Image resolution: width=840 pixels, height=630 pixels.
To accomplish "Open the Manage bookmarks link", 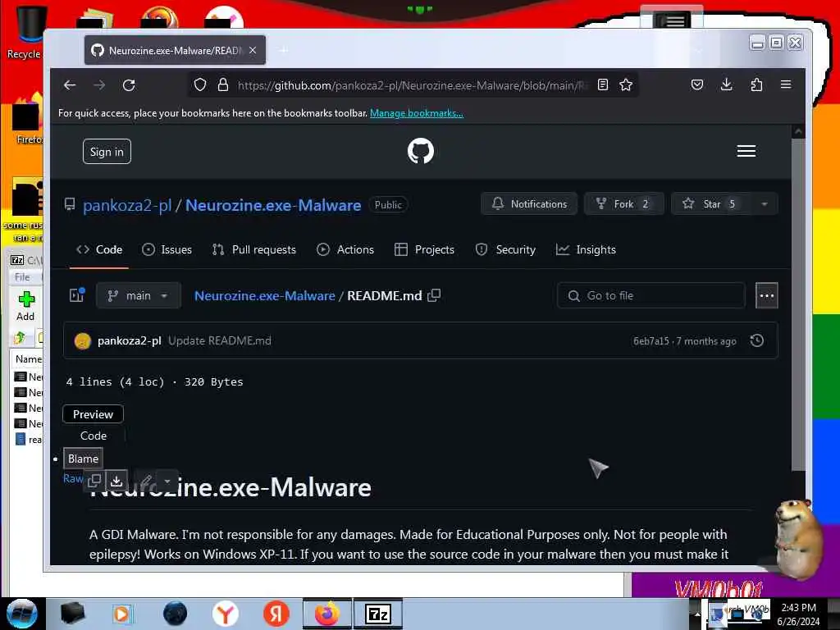I will [416, 113].
